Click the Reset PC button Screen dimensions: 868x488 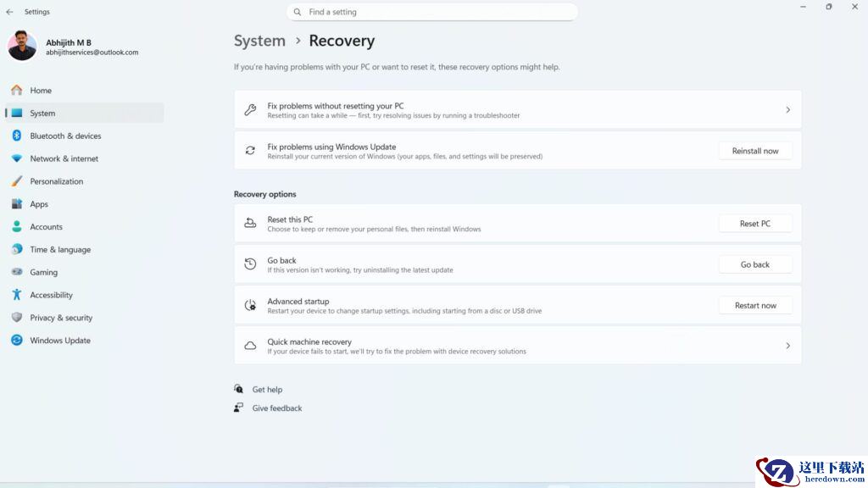[x=754, y=224]
